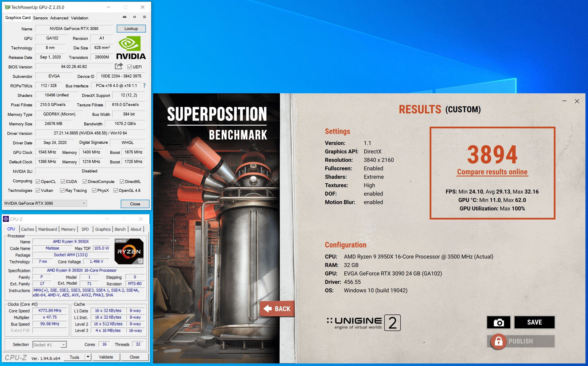Open the NVIDIA GeForce RTX 3090 dropdown
Image resolution: width=588 pixels, height=366 pixels.
(x=45, y=203)
